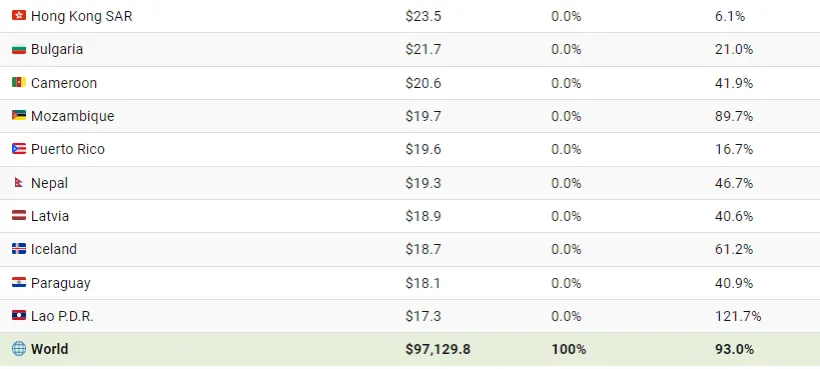
Task: Click the 89.7% value in Mozambique row
Action: click(734, 116)
